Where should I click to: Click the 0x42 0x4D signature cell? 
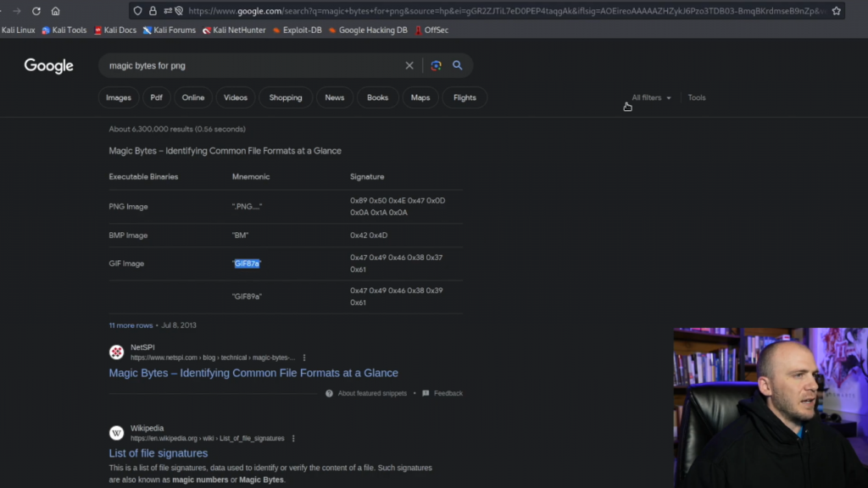coord(369,236)
